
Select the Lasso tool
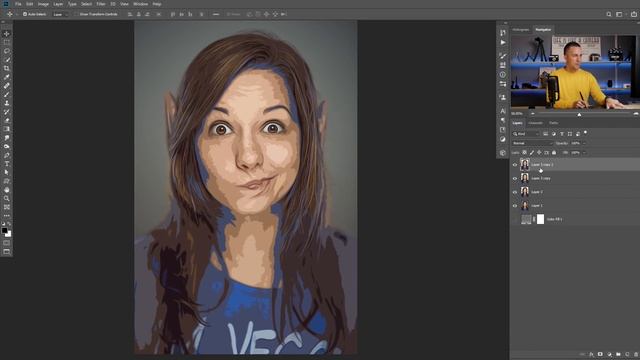(7, 51)
